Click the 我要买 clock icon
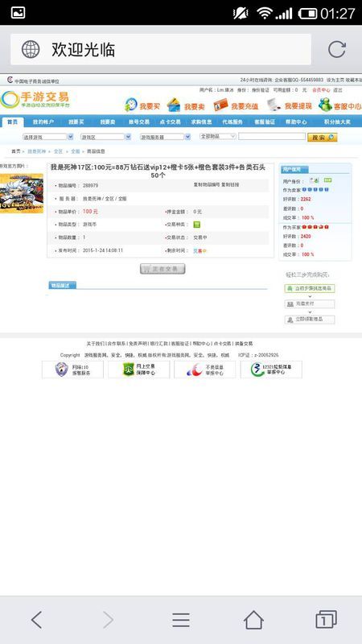This screenshot has height=644, width=362. [x=131, y=105]
